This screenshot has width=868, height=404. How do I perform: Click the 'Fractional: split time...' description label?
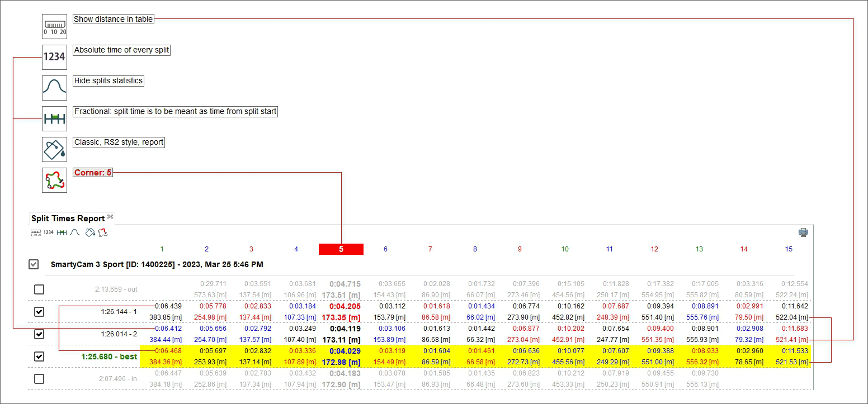point(176,111)
